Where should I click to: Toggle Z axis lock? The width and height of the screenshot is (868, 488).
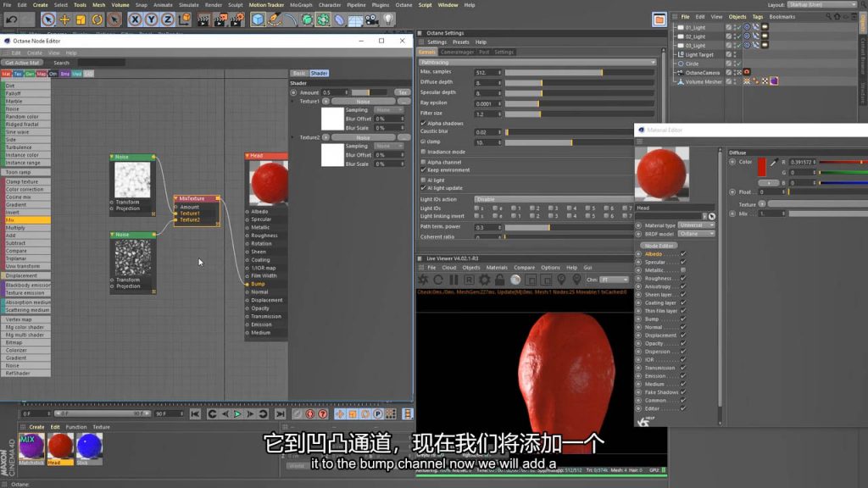tap(168, 19)
